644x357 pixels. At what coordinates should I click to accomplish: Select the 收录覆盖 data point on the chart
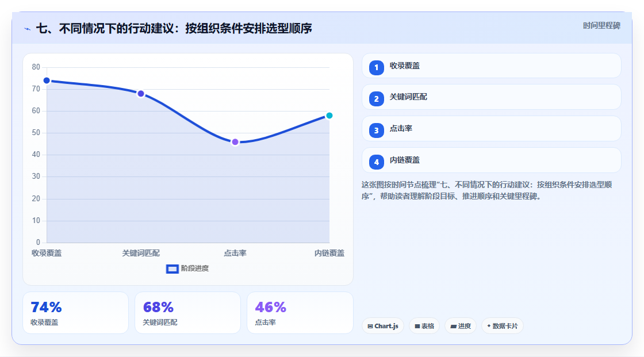tap(47, 80)
